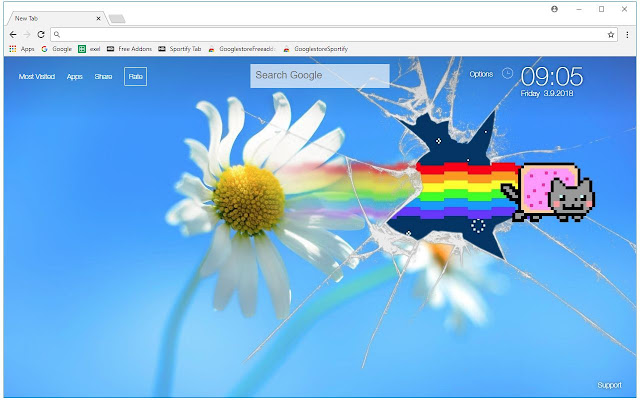Image resolution: width=640 pixels, height=400 pixels.
Task: Select the New Tab browser tab
Action: point(56,18)
